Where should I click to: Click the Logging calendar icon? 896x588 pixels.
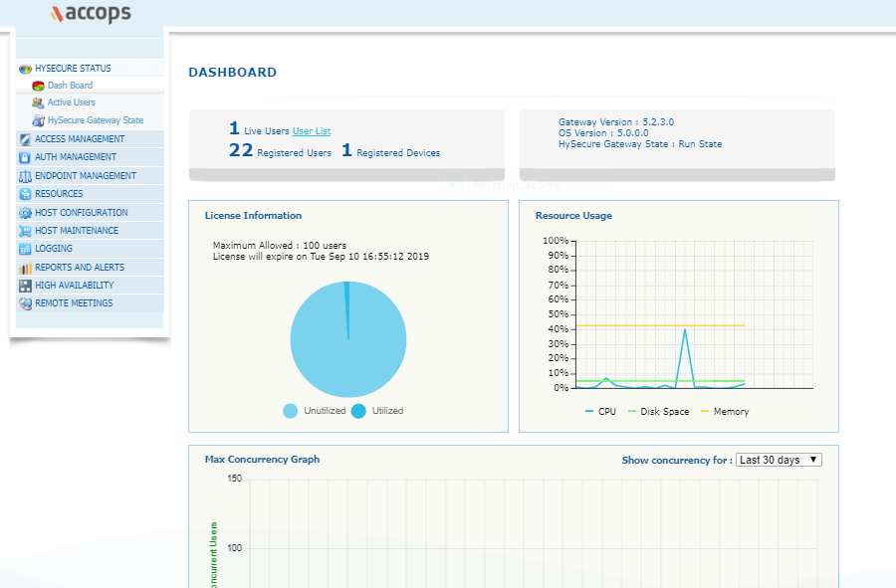point(25,249)
